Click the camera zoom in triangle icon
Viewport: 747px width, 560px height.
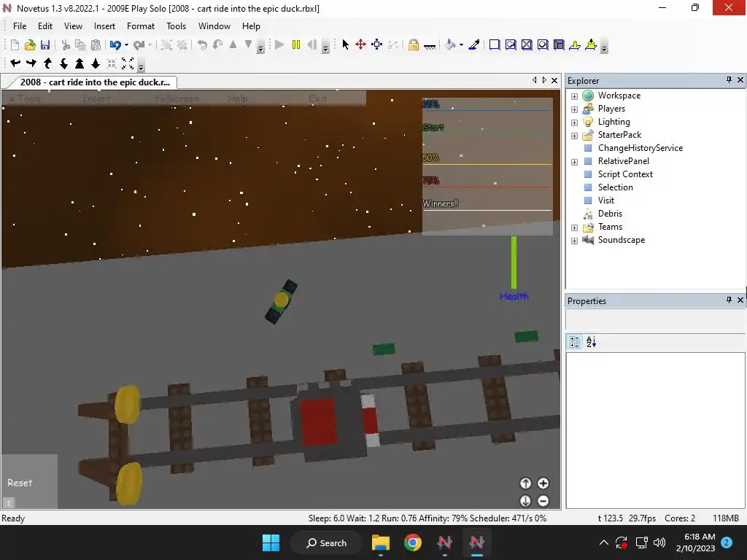[80, 63]
